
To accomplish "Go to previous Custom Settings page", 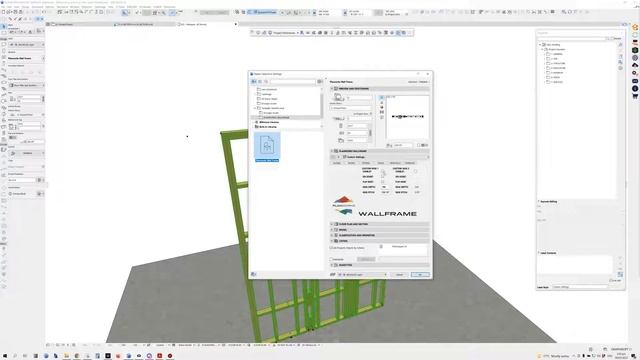I will pyautogui.click(x=333, y=157).
